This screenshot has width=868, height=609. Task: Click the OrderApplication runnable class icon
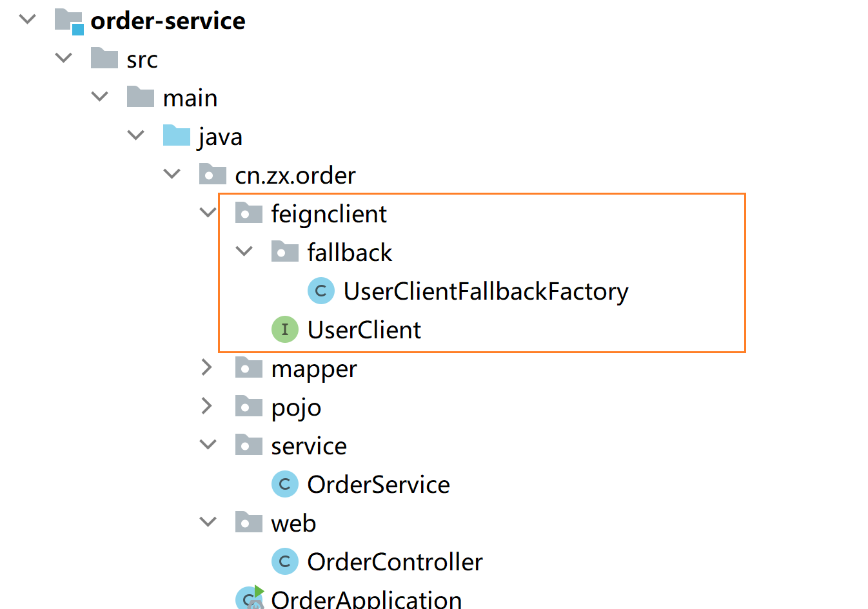250,598
